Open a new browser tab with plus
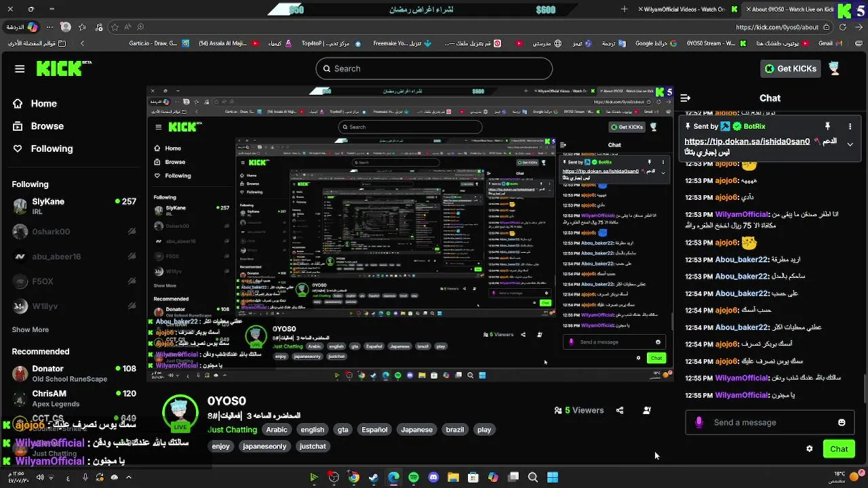This screenshot has height=488, width=868. [625, 9]
